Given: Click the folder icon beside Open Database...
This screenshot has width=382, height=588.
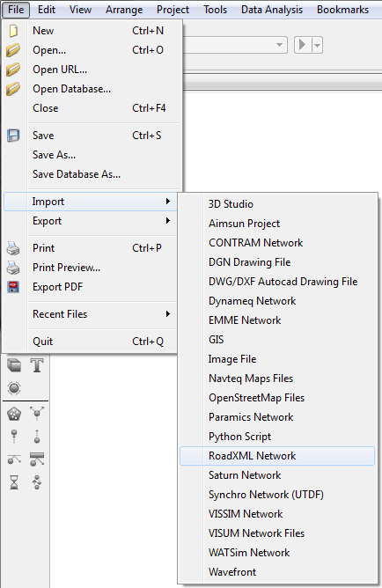Looking at the screenshot, I should click(13, 89).
